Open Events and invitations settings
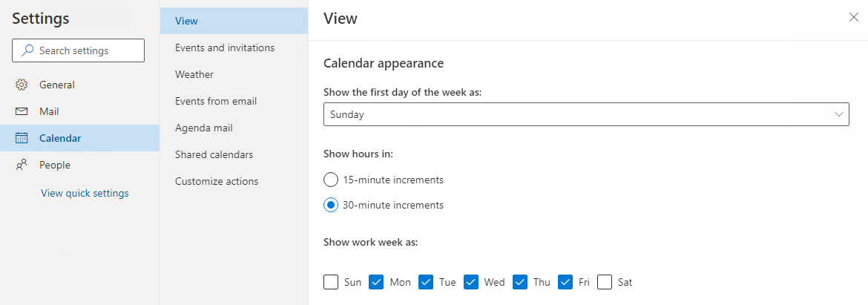 225,47
